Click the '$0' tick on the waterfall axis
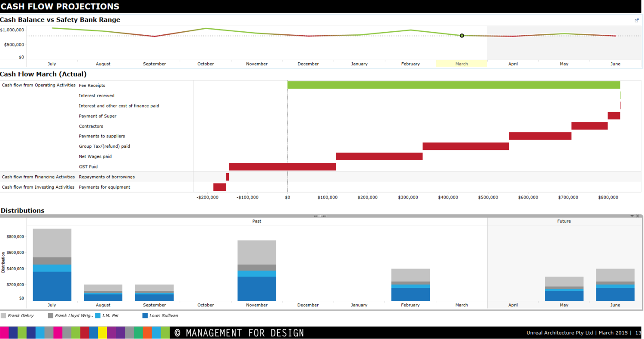This screenshot has width=644, height=339. point(288,198)
